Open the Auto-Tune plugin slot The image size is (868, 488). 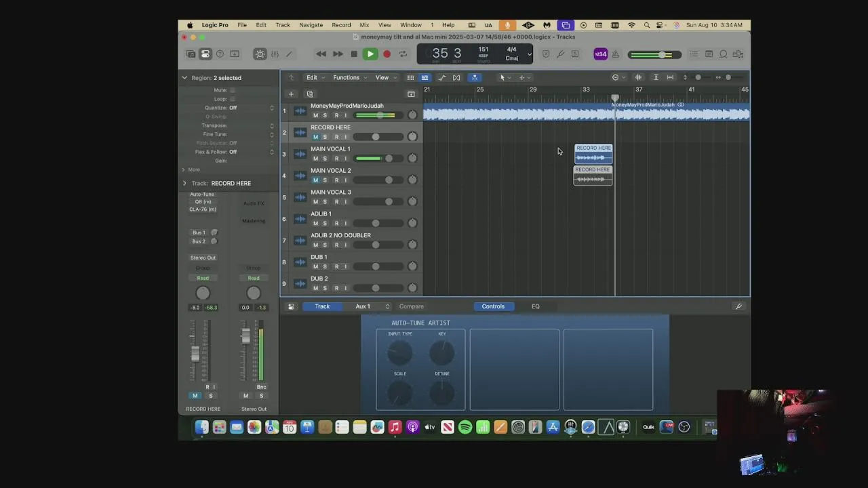tap(202, 195)
